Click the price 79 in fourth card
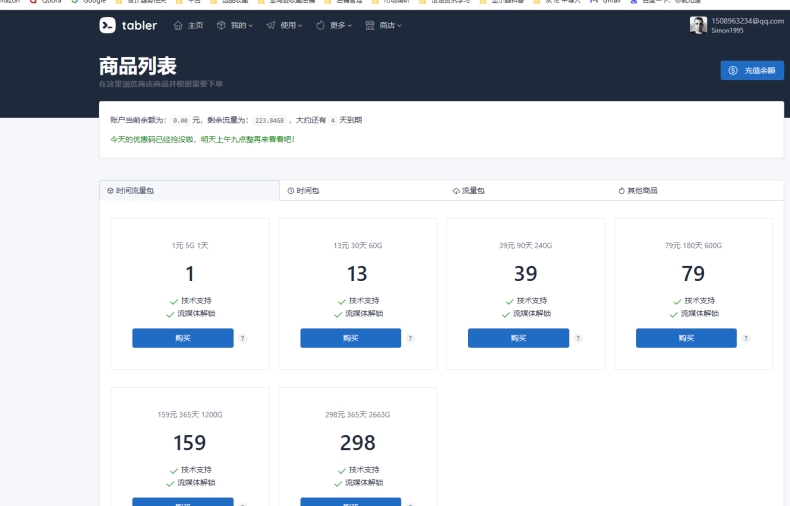 tap(693, 274)
